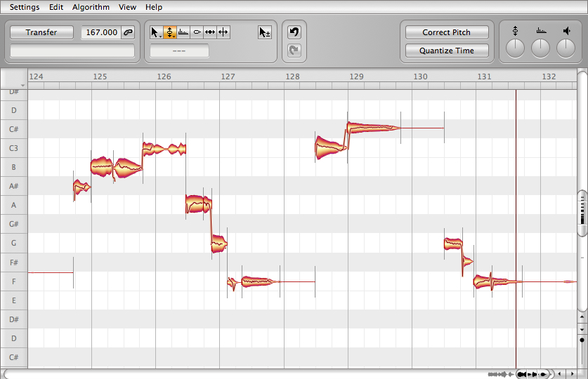This screenshot has height=379, width=588.
Task: Open sub-tool arrow on the Pitch tool
Action: click(174, 36)
